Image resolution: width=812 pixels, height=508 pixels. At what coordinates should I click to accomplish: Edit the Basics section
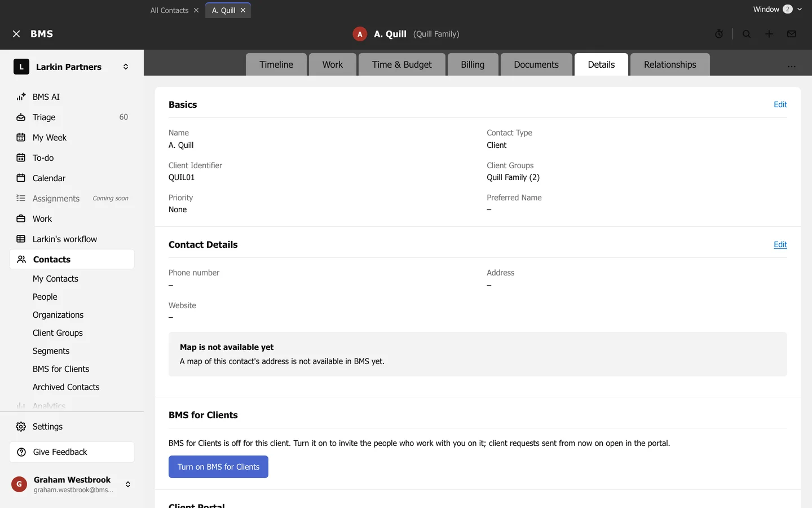pos(780,104)
